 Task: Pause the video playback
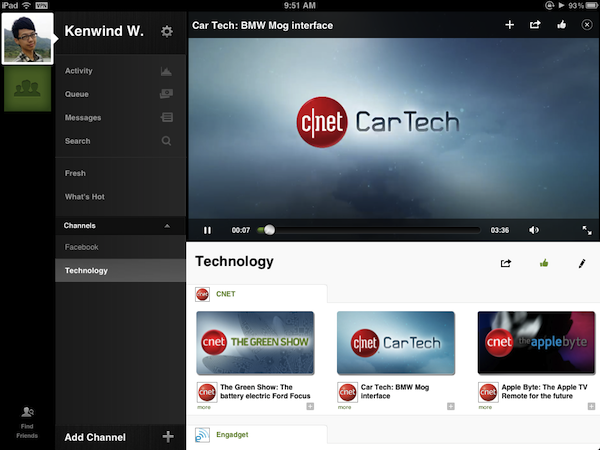[207, 230]
